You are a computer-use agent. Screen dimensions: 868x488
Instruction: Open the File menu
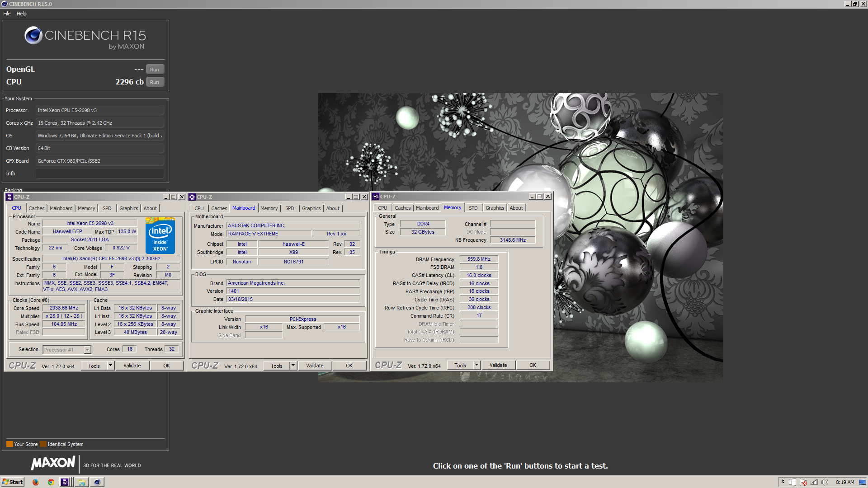click(x=7, y=14)
